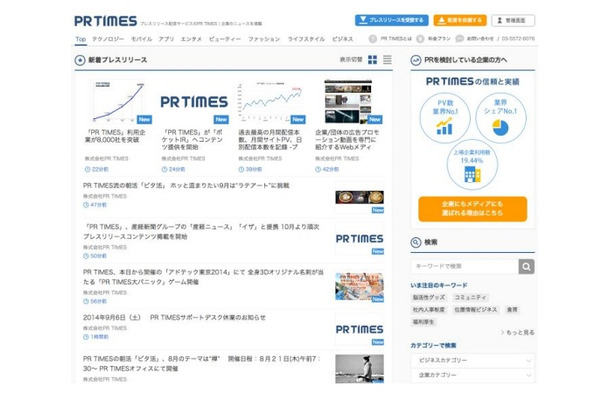Focus the キーワードで検索 input field
Viewport: 610px width, 400px height.
[465, 267]
